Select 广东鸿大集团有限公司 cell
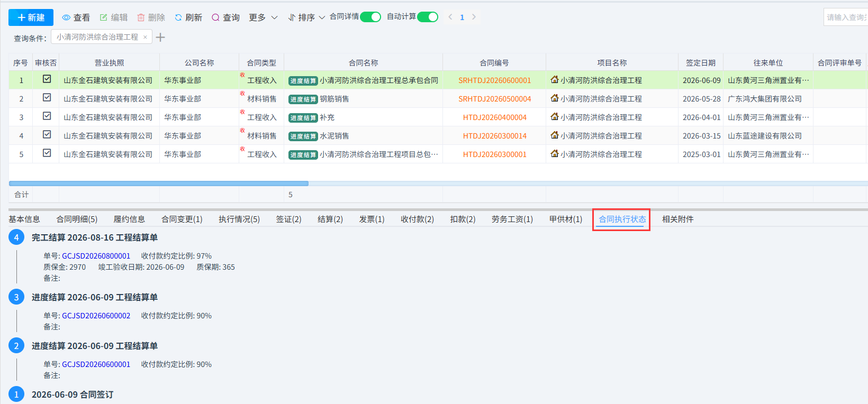The height and width of the screenshot is (404, 868). click(767, 99)
